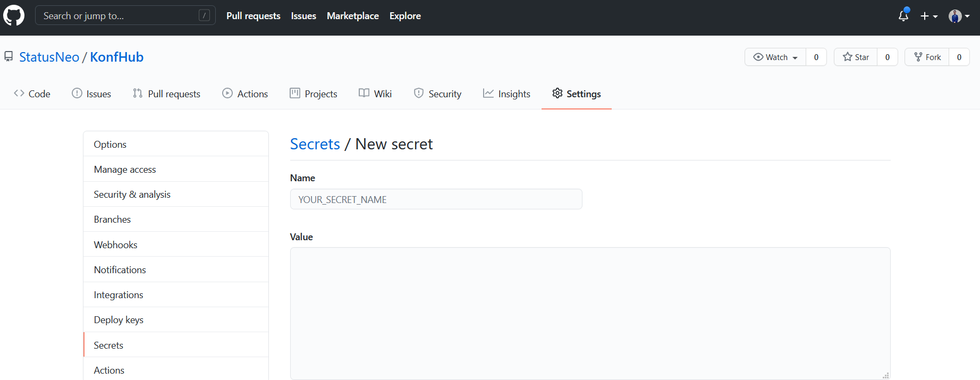The image size is (980, 380).
Task: Open Explore in top navigation
Action: [405, 16]
